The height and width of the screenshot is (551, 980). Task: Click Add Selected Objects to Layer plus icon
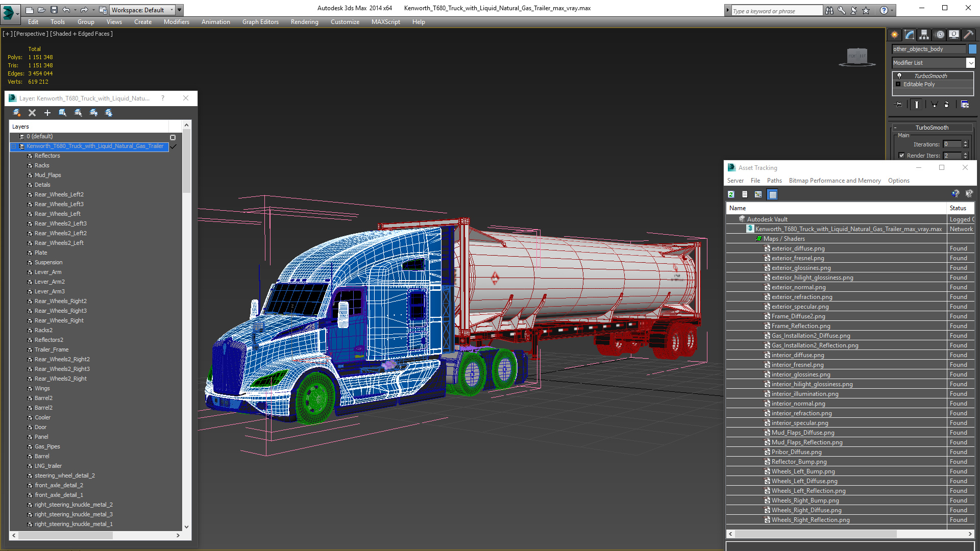coord(47,113)
